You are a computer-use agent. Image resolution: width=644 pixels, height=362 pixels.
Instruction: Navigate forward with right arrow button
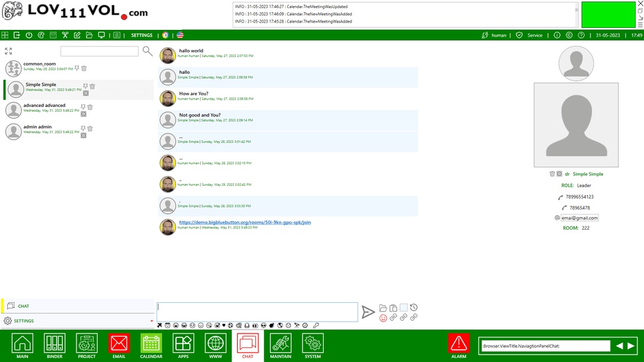pyautogui.click(x=631, y=346)
